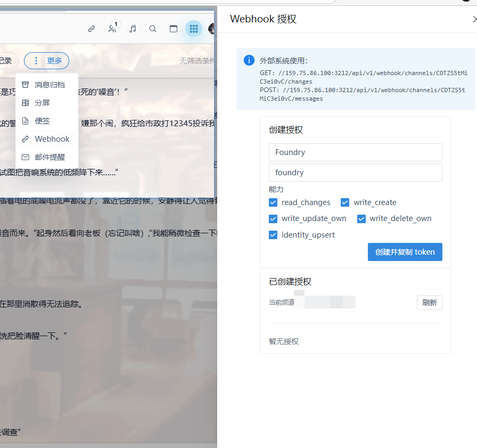This screenshot has width=477, height=448.
Task: Choose 邮件提醒 menu entry
Action: pos(47,157)
